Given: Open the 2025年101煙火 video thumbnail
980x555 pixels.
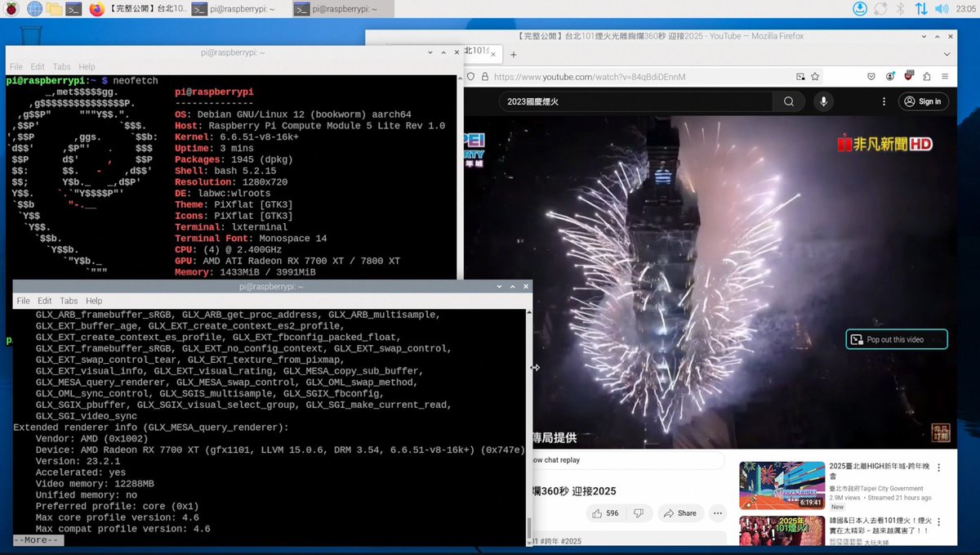Looking at the screenshot, I should pos(782,530).
